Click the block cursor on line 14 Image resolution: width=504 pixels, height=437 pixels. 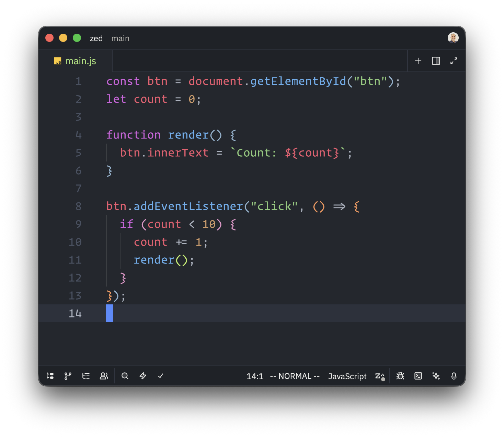(110, 313)
